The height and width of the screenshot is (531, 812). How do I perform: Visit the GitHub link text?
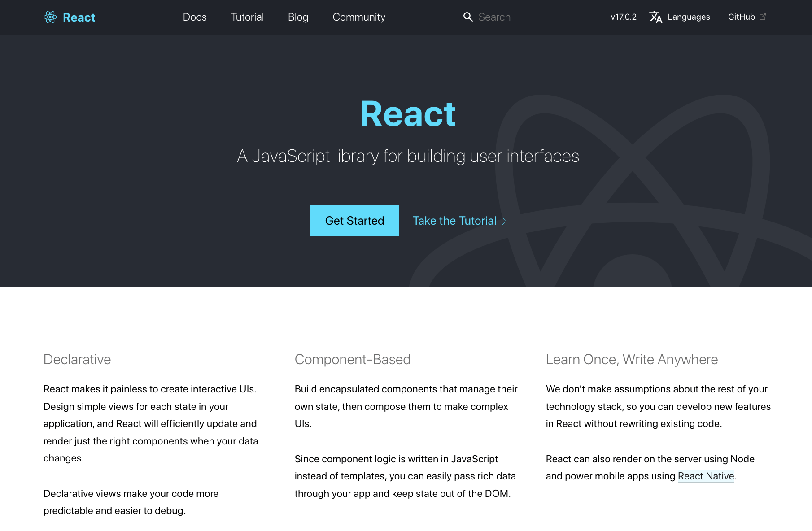(741, 17)
